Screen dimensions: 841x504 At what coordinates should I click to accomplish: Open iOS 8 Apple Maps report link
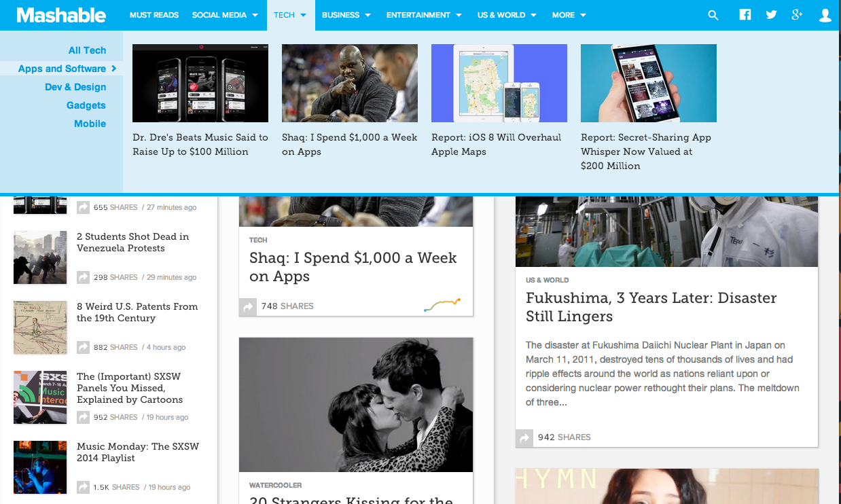click(497, 145)
